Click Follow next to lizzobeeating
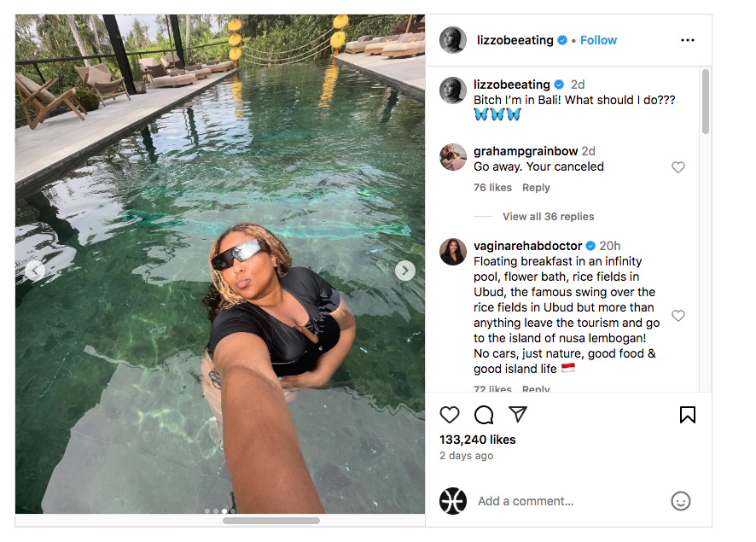The image size is (756, 542). click(x=598, y=40)
